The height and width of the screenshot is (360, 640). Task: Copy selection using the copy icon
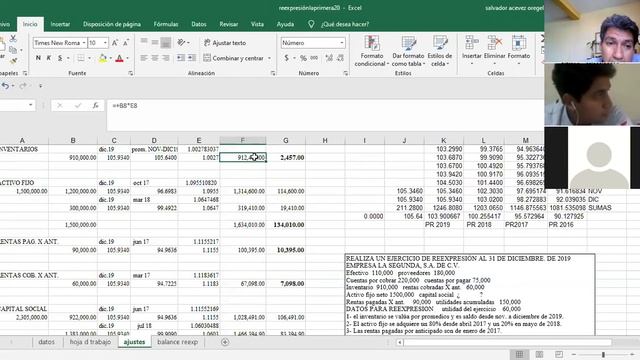point(13,50)
